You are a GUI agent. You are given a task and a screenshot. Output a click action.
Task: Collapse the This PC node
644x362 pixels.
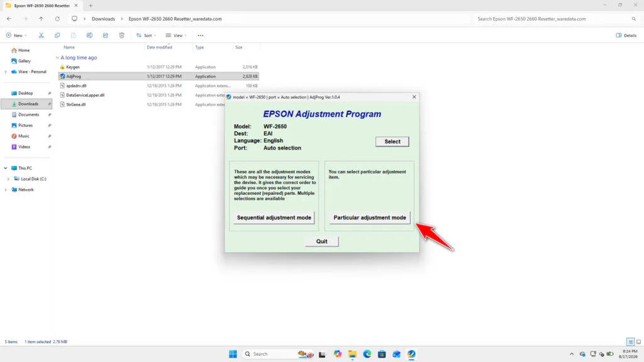point(6,168)
